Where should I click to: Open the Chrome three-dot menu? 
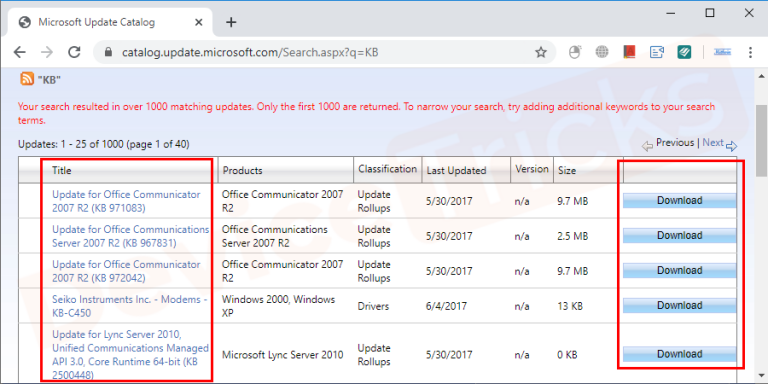click(x=750, y=52)
